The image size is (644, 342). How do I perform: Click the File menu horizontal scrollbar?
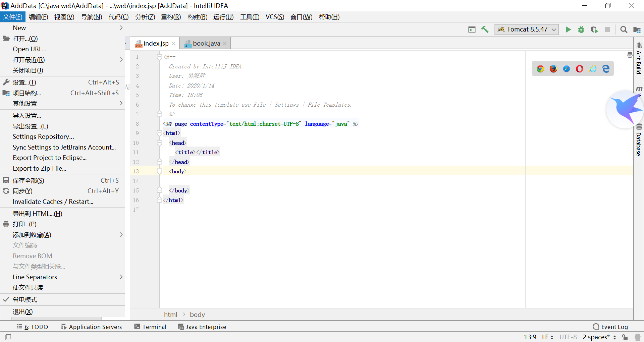56,319
